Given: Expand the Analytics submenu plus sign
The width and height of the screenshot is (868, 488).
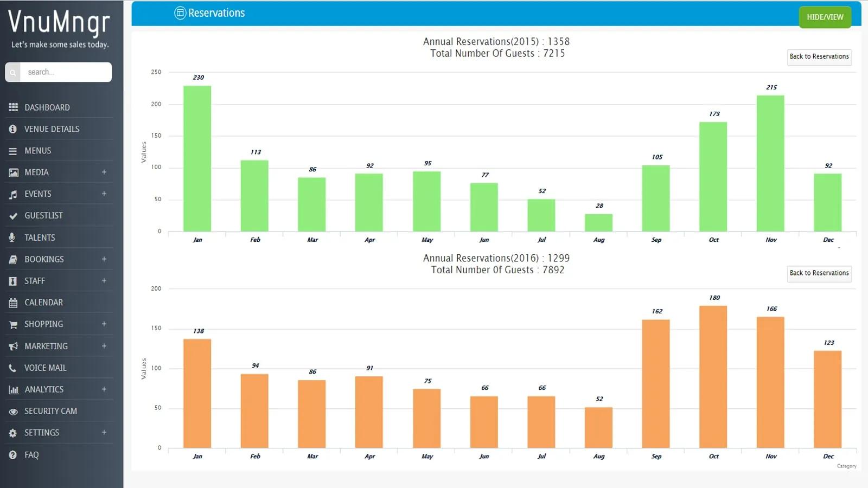Looking at the screenshot, I should 104,389.
